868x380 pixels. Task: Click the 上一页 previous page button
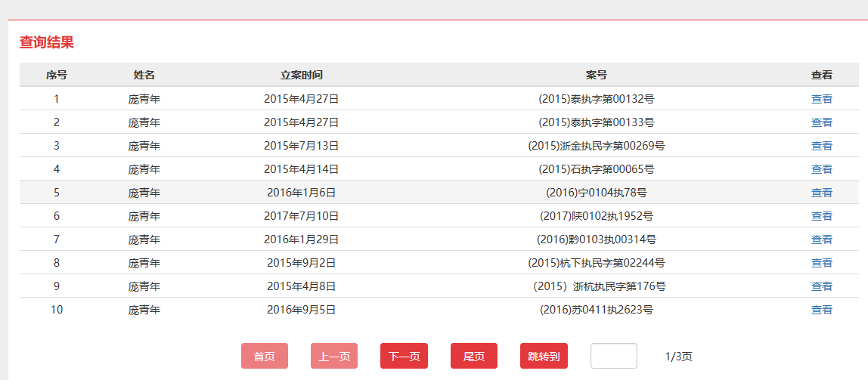pos(333,357)
